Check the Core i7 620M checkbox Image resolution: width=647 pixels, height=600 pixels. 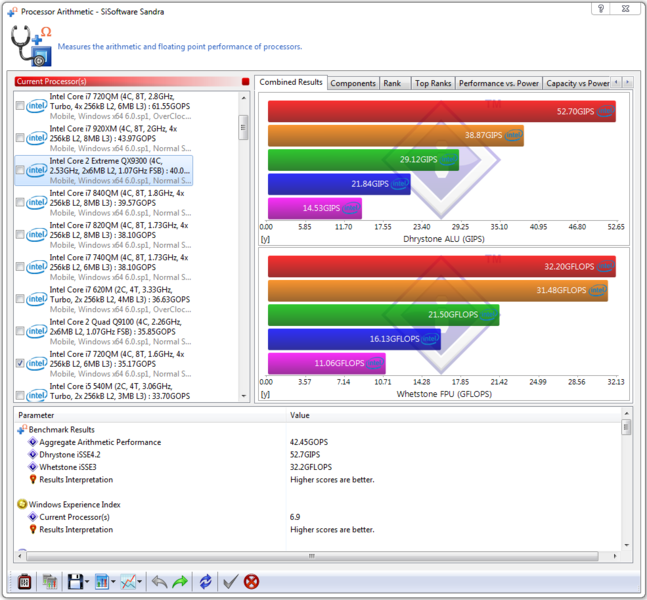point(20,299)
